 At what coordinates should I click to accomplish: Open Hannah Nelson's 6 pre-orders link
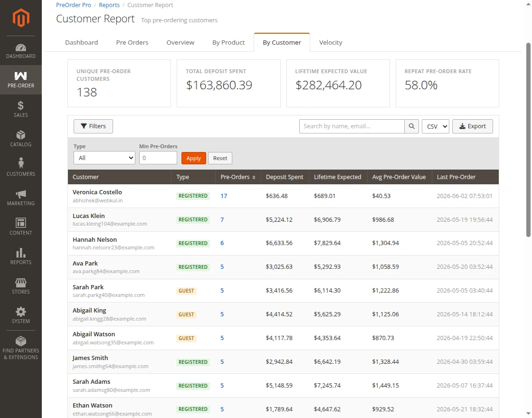(222, 243)
